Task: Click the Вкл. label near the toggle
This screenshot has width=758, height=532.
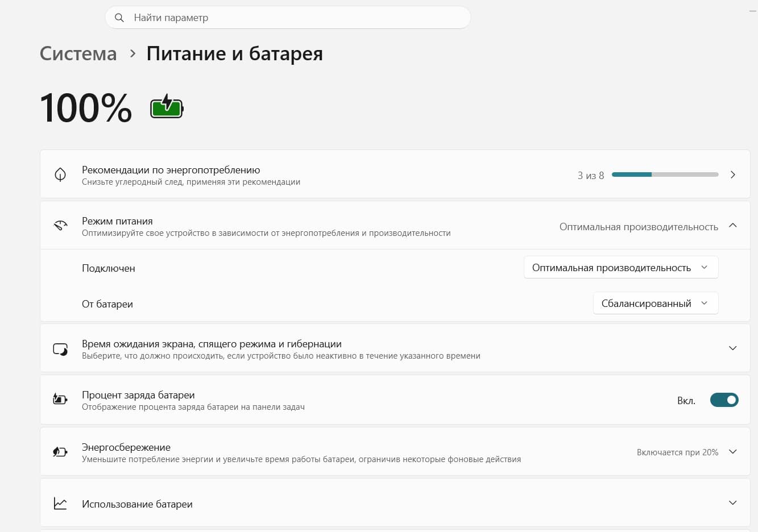Action: pos(686,401)
